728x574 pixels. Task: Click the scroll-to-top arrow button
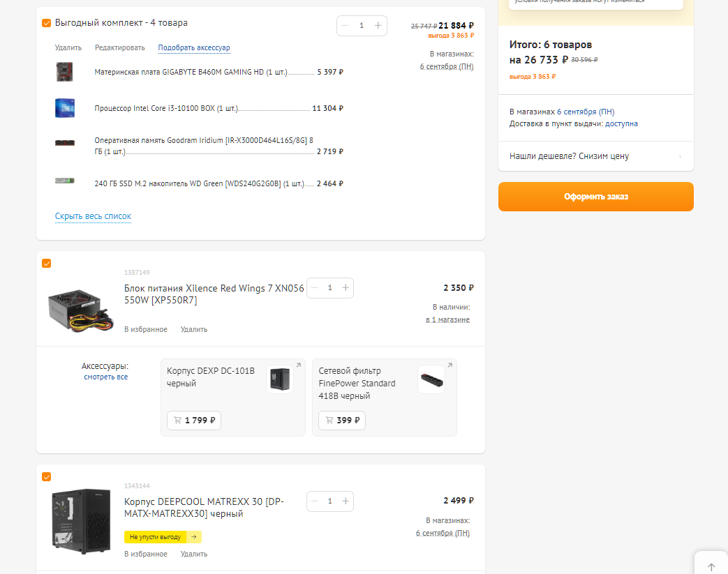[x=711, y=566]
